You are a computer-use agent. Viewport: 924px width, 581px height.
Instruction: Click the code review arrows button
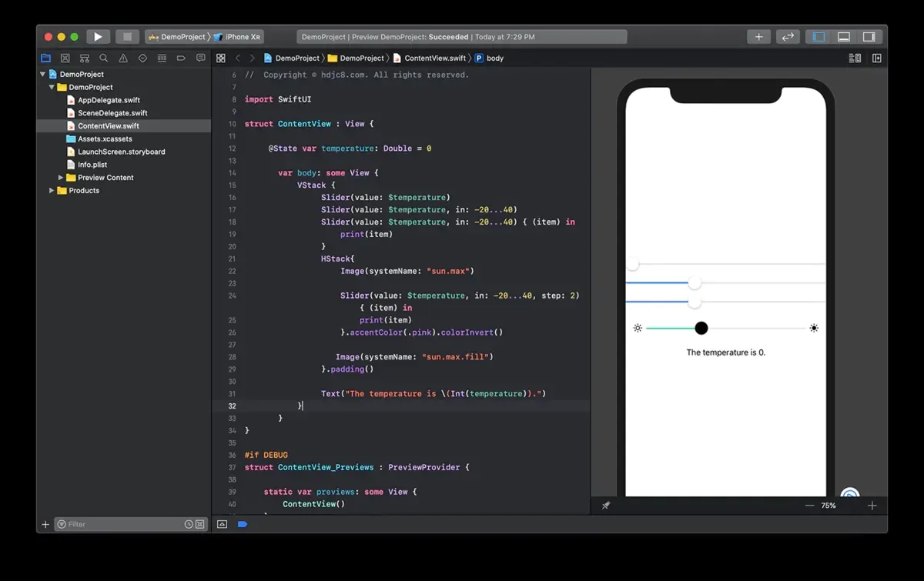[x=787, y=36]
